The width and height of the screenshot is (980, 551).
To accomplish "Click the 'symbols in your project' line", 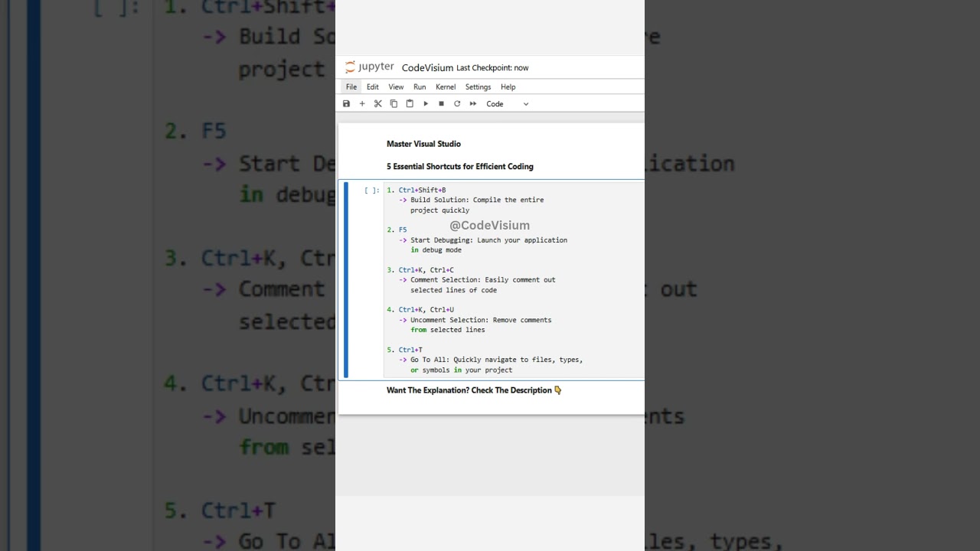I will click(462, 370).
